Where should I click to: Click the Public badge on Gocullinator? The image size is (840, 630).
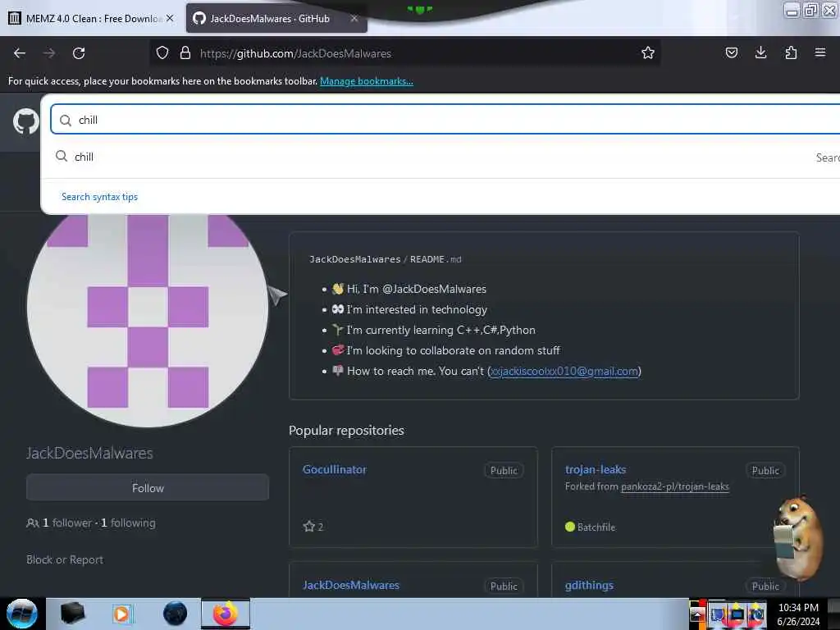pos(504,470)
